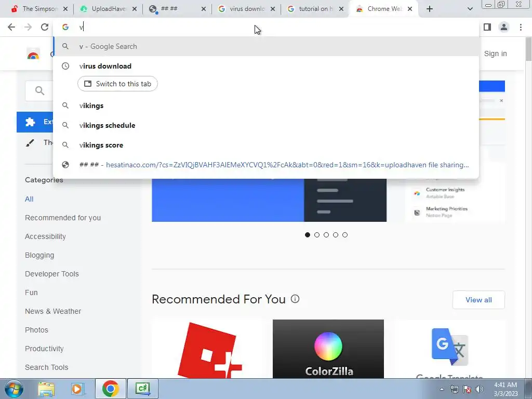Select the News & Weather category
532x399 pixels.
pos(53,311)
